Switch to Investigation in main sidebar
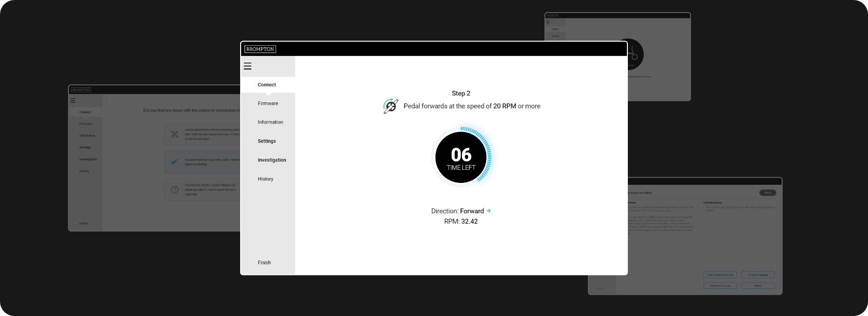Viewport: 868px width, 316px height. (x=271, y=160)
